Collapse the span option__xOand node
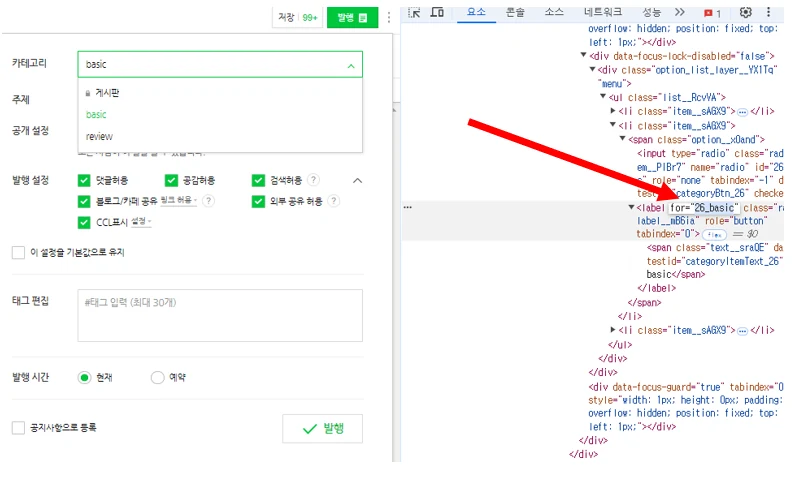The image size is (792, 477). point(622,139)
